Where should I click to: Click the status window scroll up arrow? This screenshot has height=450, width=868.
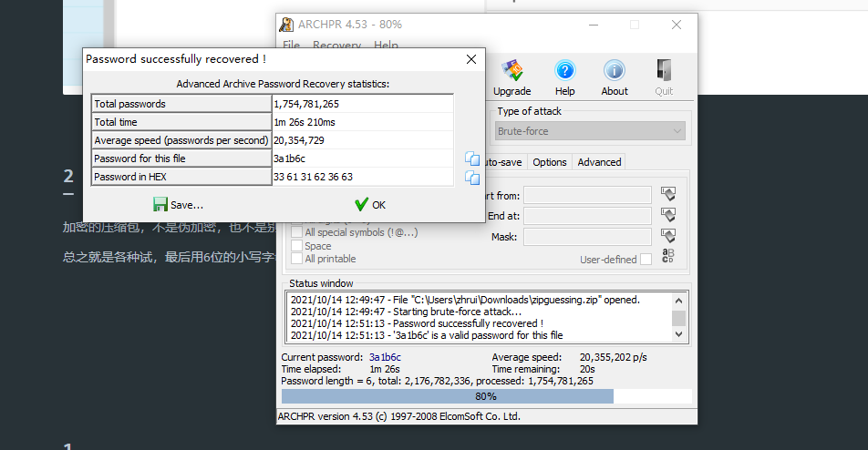pyautogui.click(x=678, y=301)
